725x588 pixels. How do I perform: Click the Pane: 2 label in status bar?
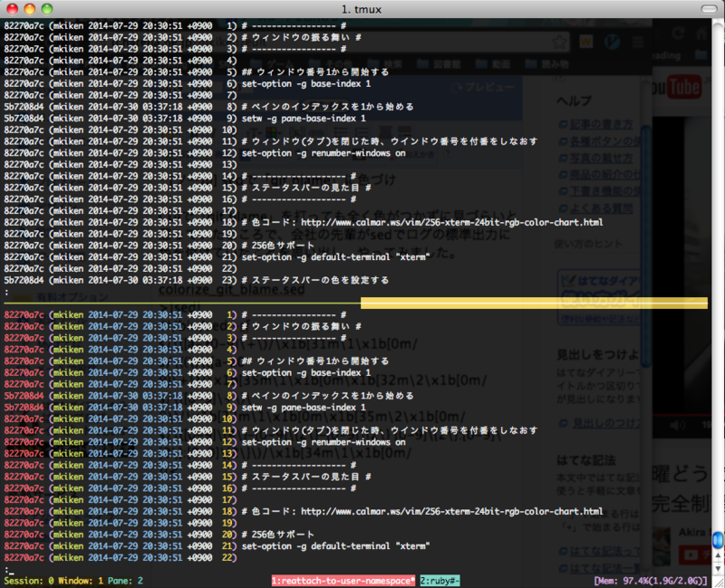click(x=125, y=581)
